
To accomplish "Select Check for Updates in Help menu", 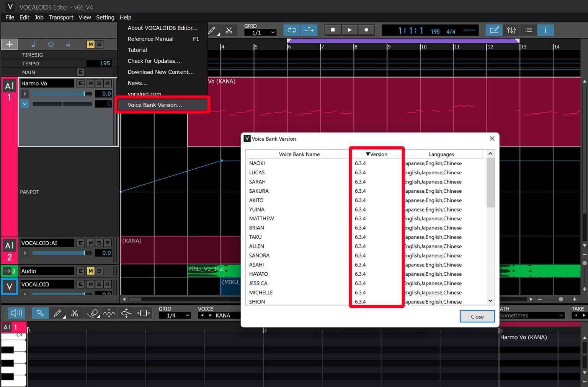I will point(154,61).
